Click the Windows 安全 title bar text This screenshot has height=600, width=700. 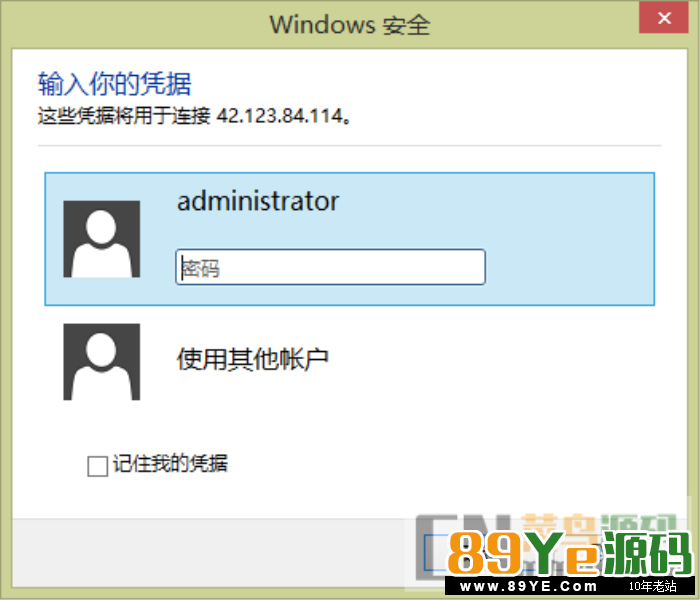(350, 25)
